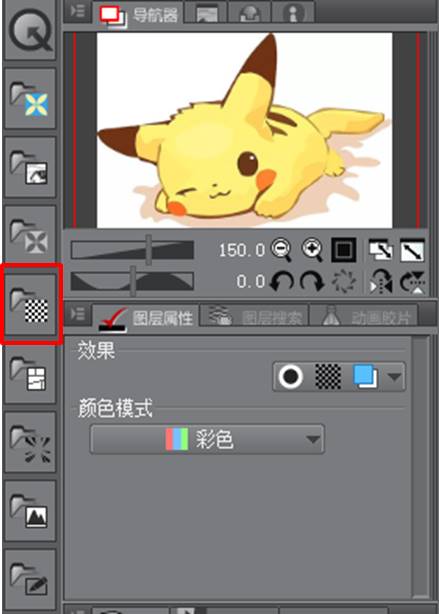Zoom out with the minus magnifier
This screenshot has width=439, height=614.
(281, 250)
